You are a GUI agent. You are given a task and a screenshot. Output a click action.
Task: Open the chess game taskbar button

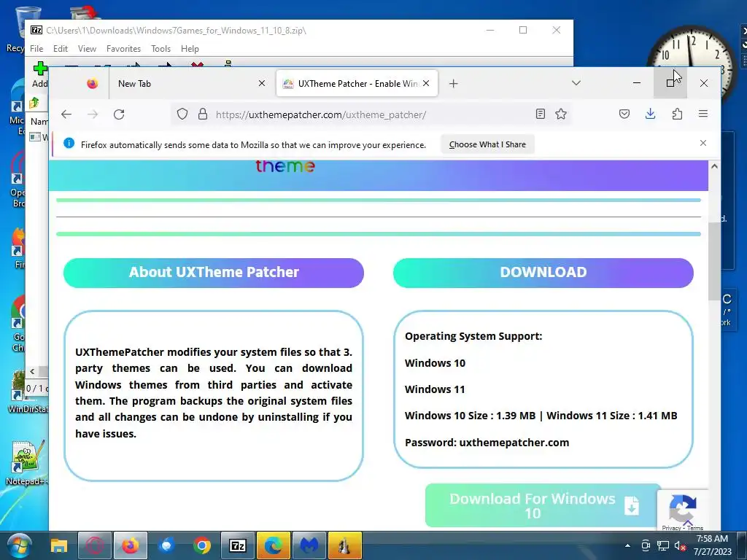[x=344, y=545]
